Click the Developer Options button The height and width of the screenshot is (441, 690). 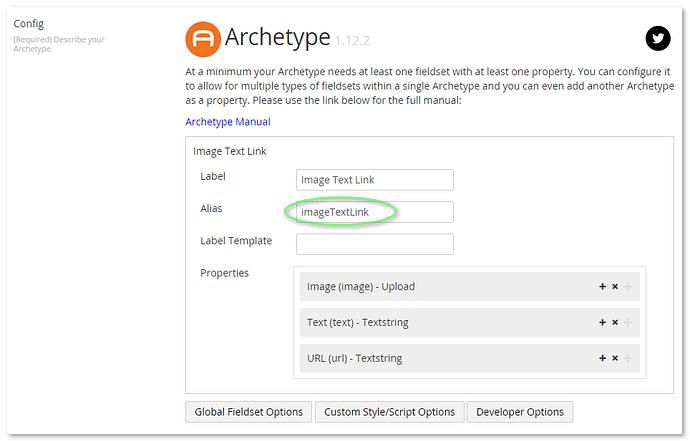click(520, 412)
